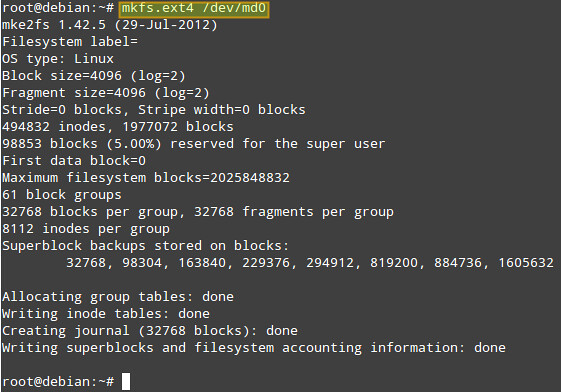561x392 pixels.
Task: Click the 61 block groups line
Action: coord(62,195)
